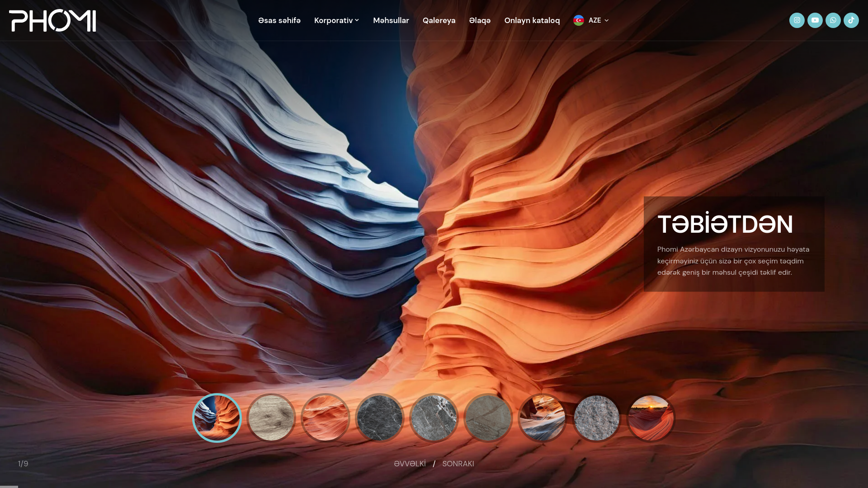Click ƏVVƏLKİ to go to previous slide
Image resolution: width=868 pixels, height=488 pixels.
[410, 464]
